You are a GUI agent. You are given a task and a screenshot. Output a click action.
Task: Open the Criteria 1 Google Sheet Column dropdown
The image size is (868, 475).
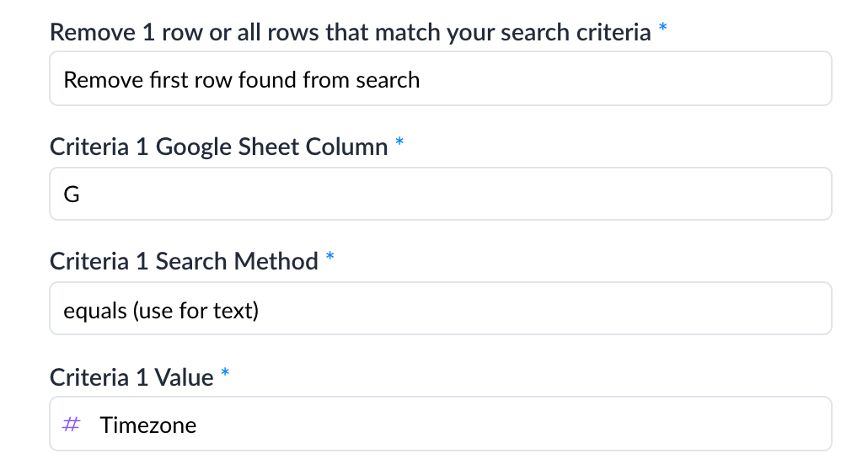[x=440, y=194]
